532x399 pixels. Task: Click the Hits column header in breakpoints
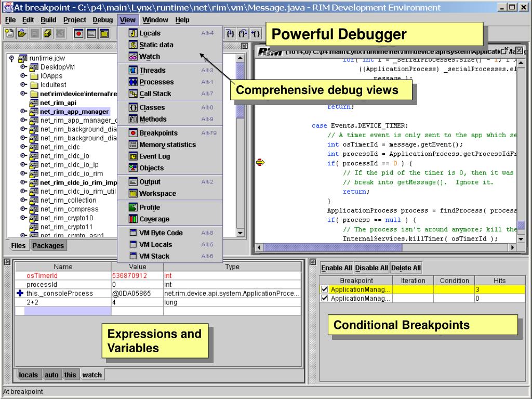[x=499, y=281]
